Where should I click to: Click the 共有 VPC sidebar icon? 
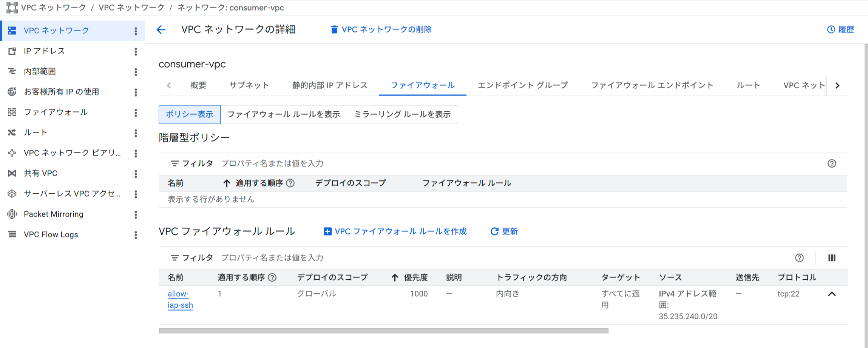[12, 173]
